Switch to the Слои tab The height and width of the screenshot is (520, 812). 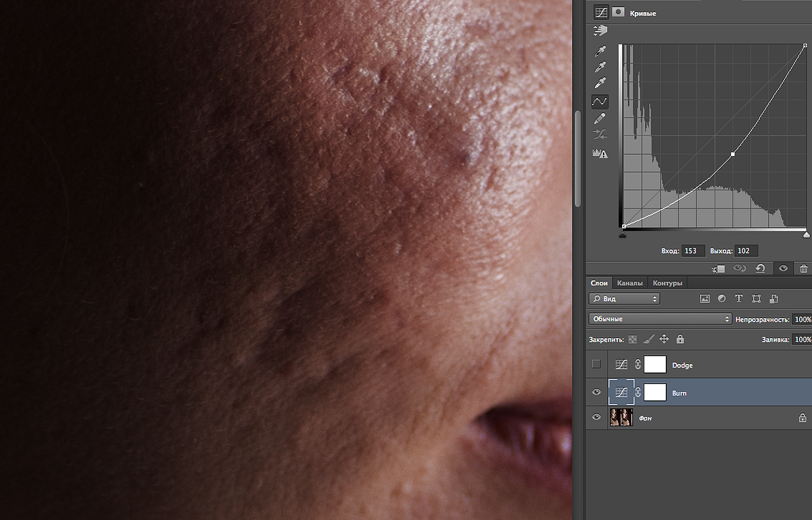click(599, 283)
